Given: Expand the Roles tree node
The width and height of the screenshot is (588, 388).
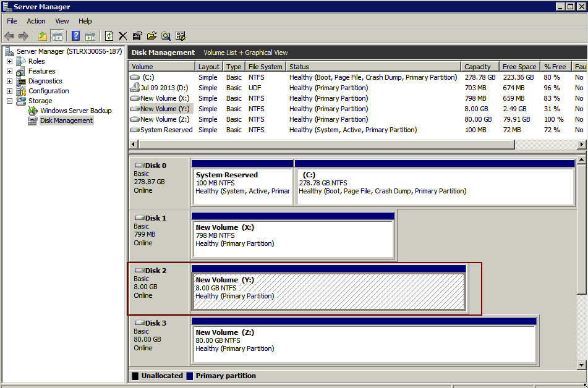Looking at the screenshot, I should click(9, 61).
